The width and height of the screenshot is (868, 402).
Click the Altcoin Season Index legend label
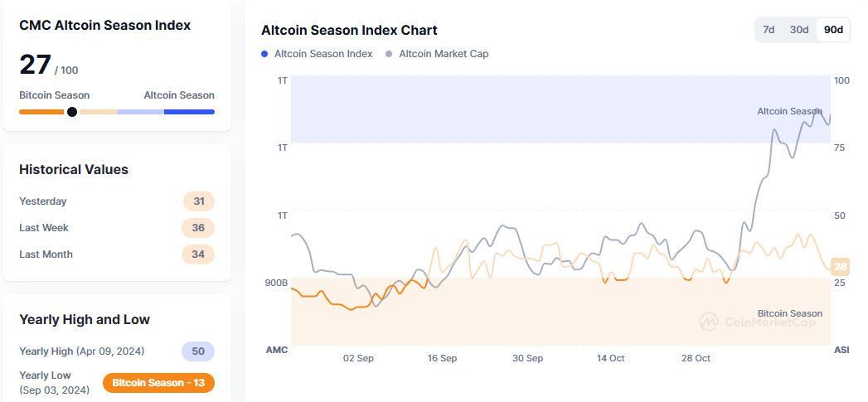[x=323, y=54]
